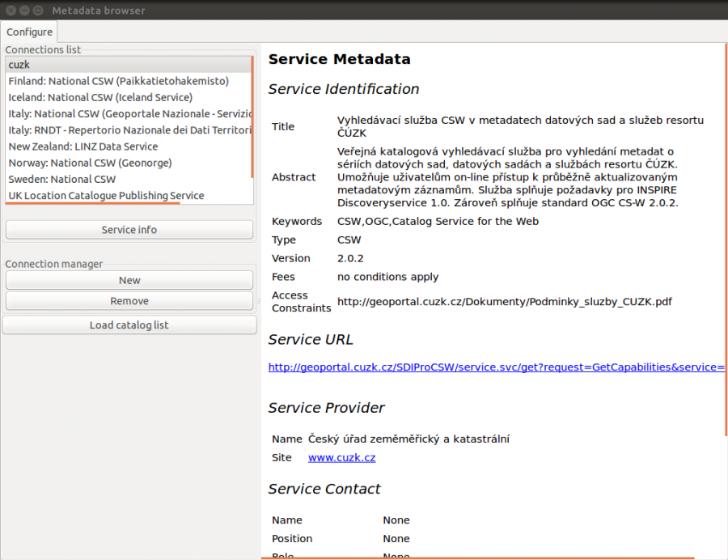This screenshot has height=560, width=728.
Task: Choose Iceland: National CSW entry
Action: tap(100, 97)
